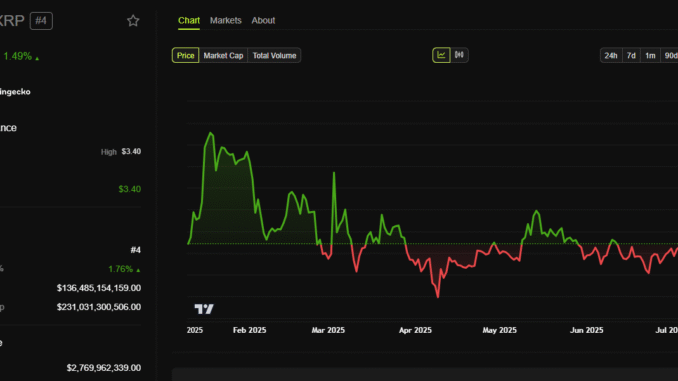Select the Market Cap chart toggle

click(x=223, y=55)
